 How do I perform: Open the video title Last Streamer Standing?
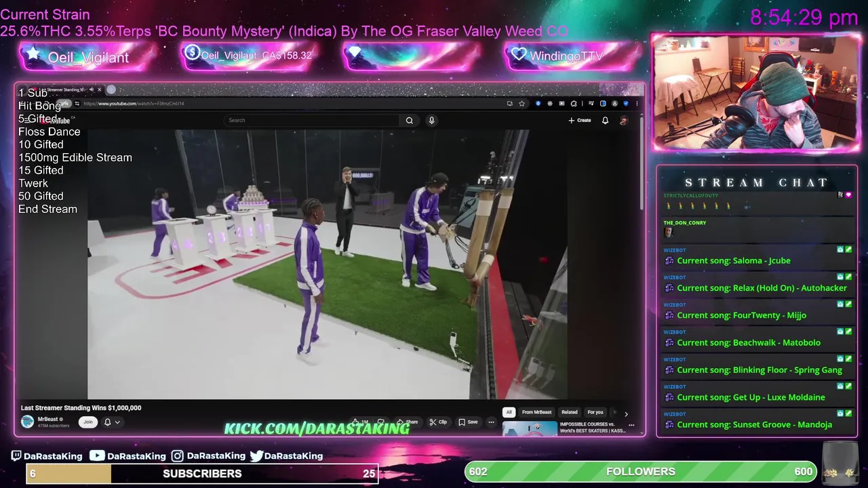(x=81, y=408)
